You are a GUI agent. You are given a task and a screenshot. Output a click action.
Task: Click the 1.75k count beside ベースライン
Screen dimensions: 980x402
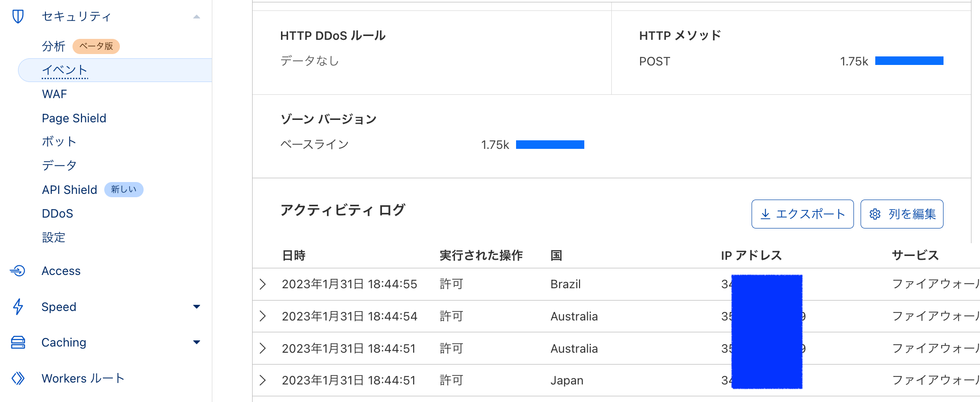click(x=495, y=145)
